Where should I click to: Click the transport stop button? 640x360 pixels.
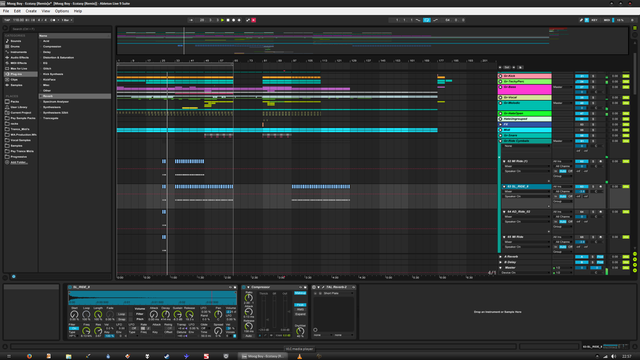[x=228, y=20]
